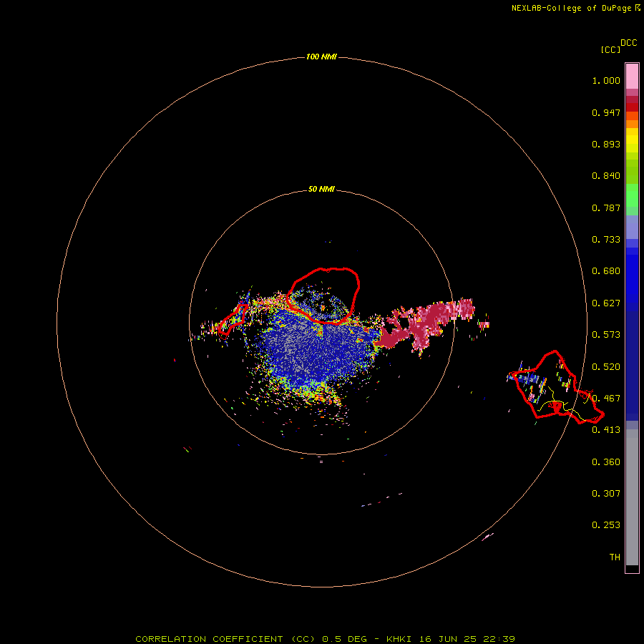Select the 0.307 legend value

(606, 494)
